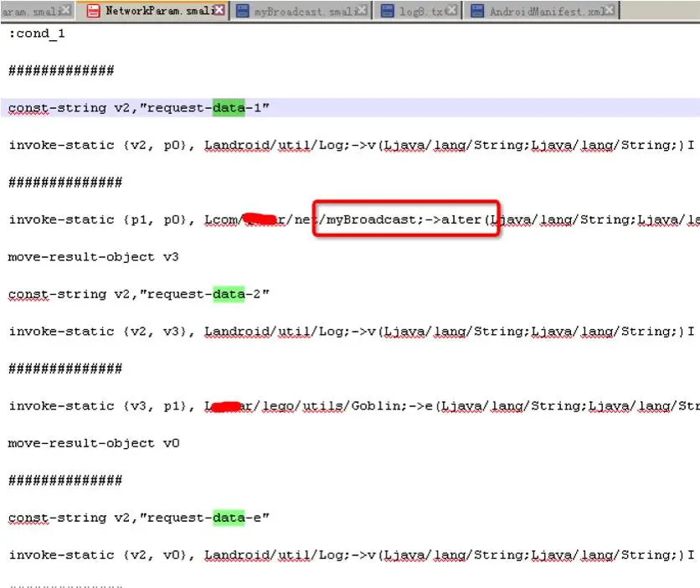Close the myBroadcast.smali tab

(363, 10)
